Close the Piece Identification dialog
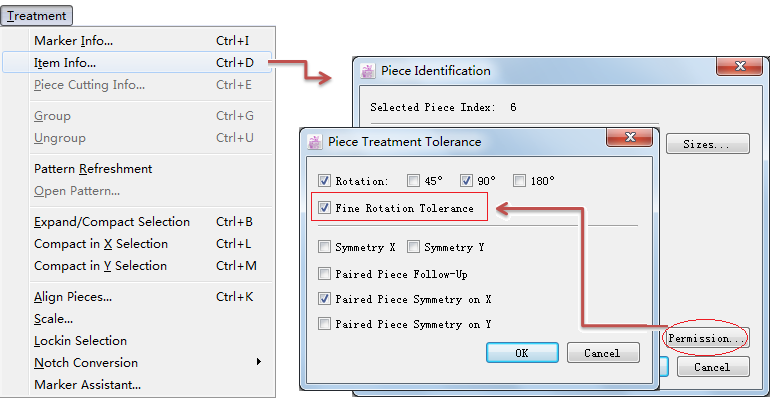This screenshot has height=400, width=774. tap(740, 69)
